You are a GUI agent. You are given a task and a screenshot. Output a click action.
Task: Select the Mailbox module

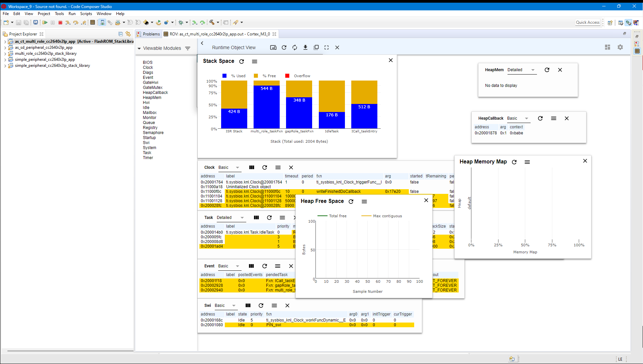coord(150,113)
